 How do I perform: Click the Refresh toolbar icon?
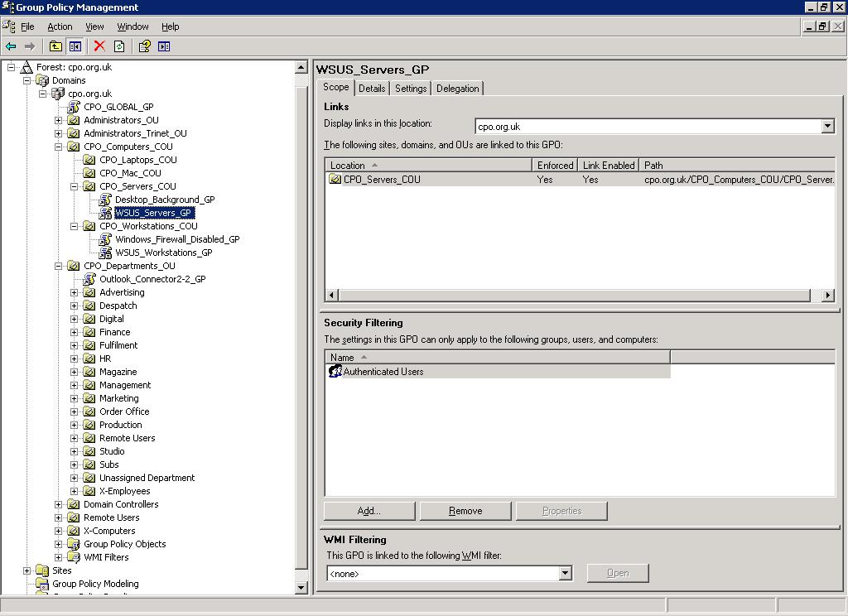(119, 46)
